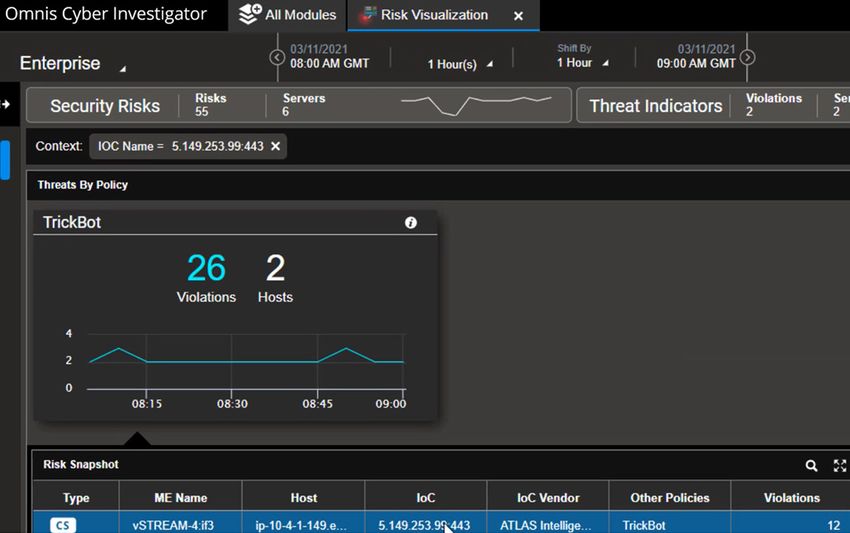Screen dimensions: 850x533
Task: Close the Risk Visualization tab
Action: (518, 16)
